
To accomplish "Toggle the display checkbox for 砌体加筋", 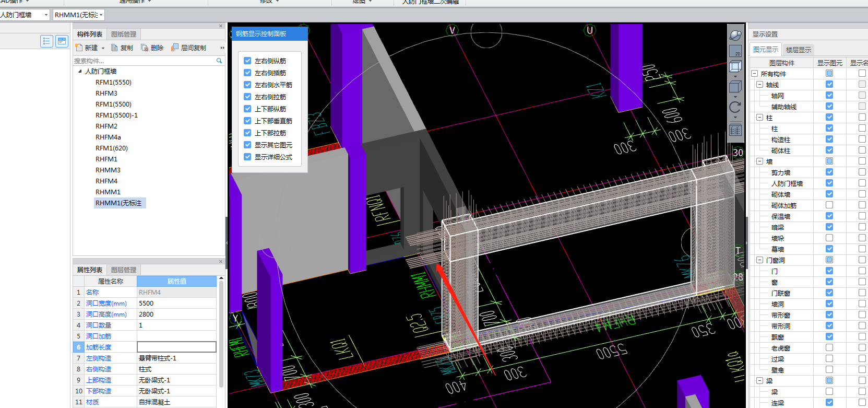I will coord(829,205).
